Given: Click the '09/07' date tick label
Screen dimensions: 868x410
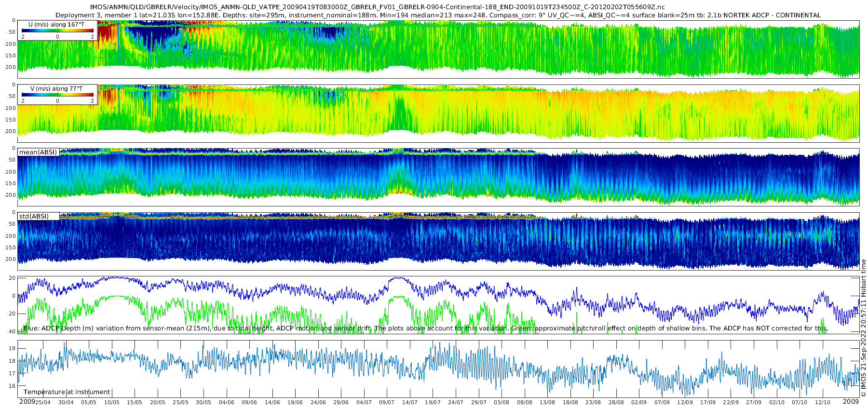Looking at the screenshot, I should tap(387, 402).
